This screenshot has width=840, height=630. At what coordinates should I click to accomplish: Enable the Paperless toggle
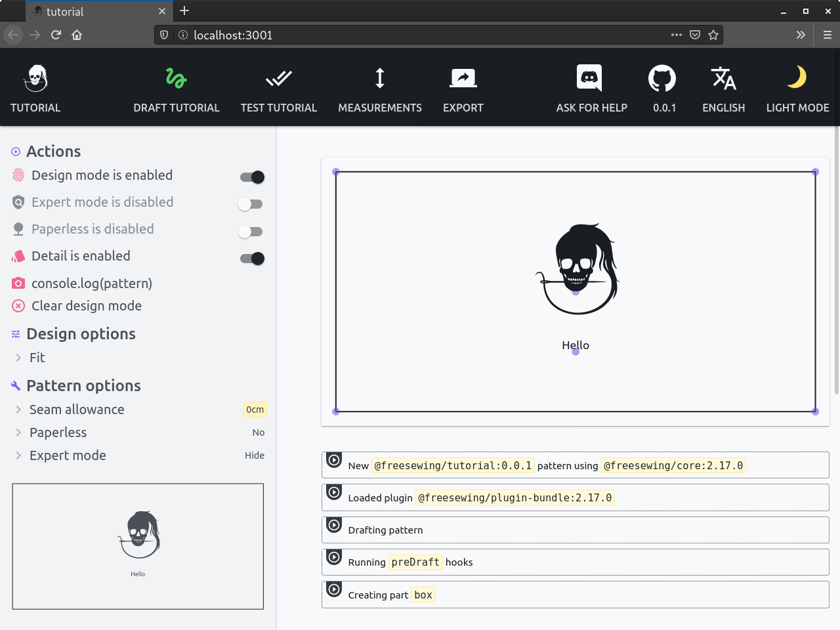tap(251, 232)
